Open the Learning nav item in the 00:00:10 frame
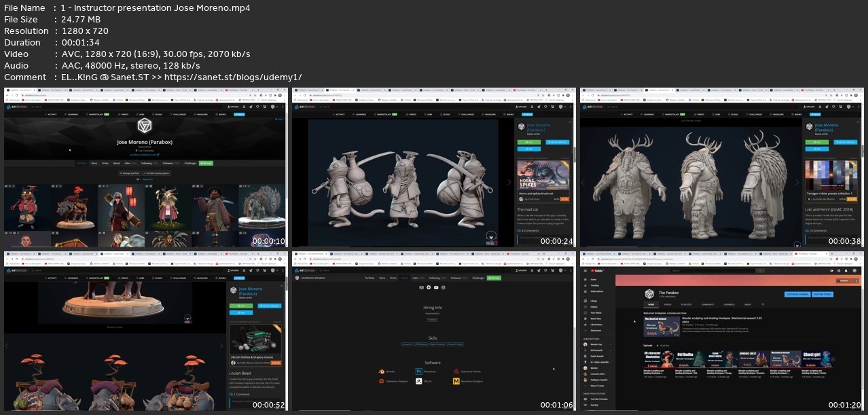The width and height of the screenshot is (868, 415). point(71,114)
